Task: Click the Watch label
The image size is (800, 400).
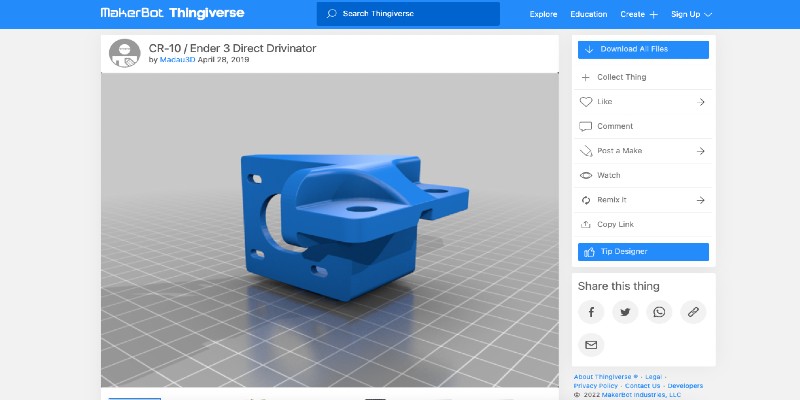Action: [x=609, y=176]
